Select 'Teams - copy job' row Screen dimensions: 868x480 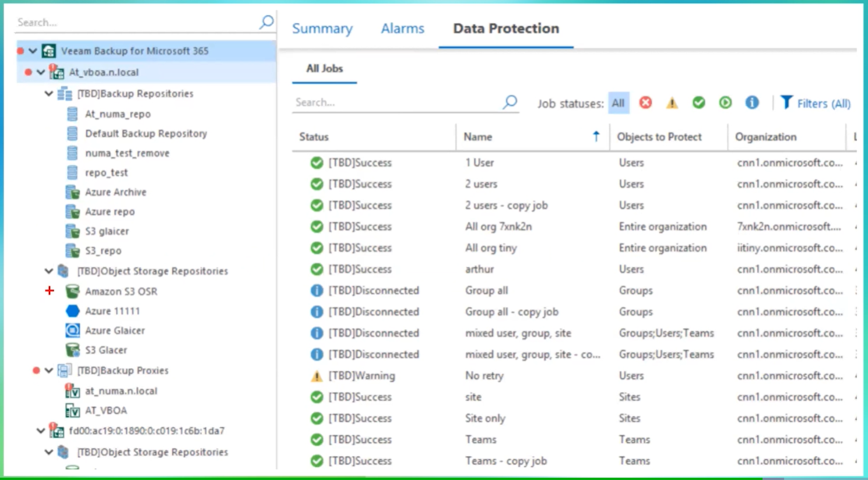tap(574, 461)
